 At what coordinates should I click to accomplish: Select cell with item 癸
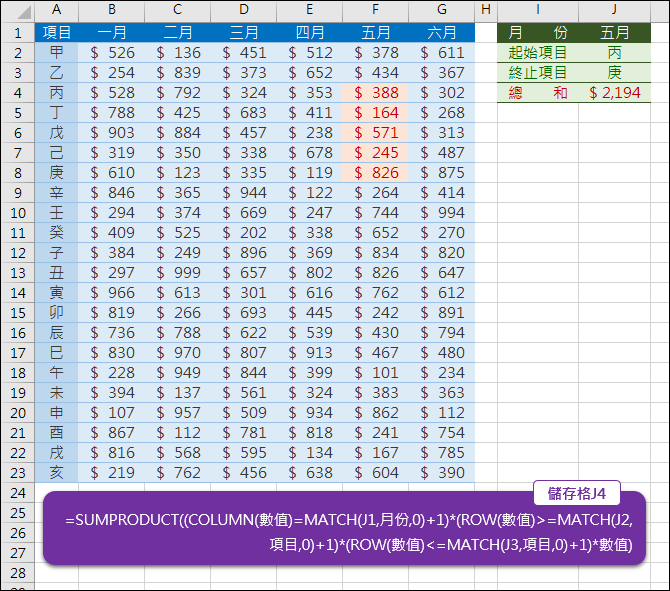pos(56,233)
